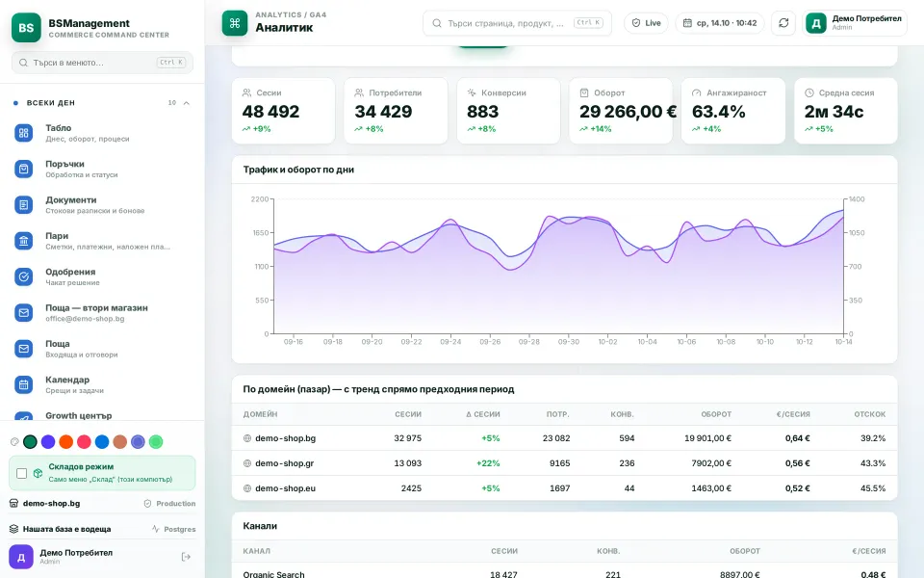Click the store icon beside demo-shop.bg
Screen dimensions: 924x578
14,503
